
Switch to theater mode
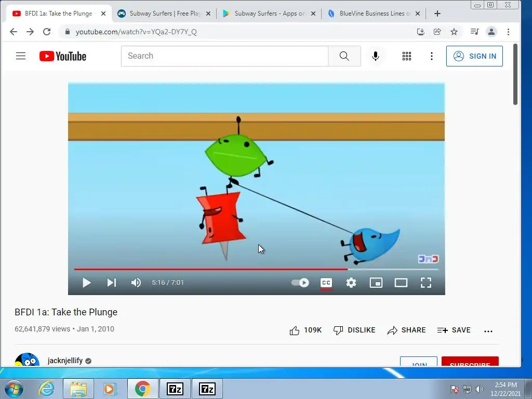pos(401,283)
